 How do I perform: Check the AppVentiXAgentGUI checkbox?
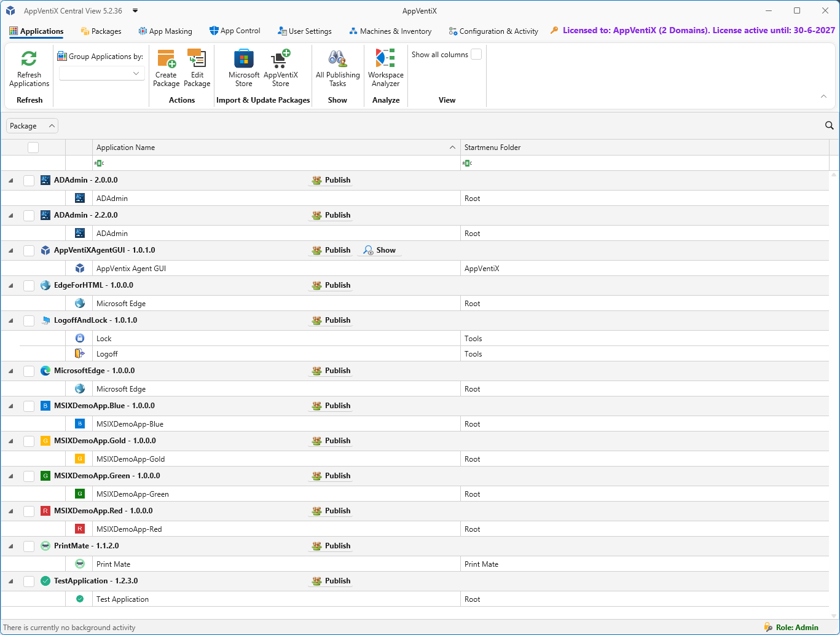click(x=29, y=251)
